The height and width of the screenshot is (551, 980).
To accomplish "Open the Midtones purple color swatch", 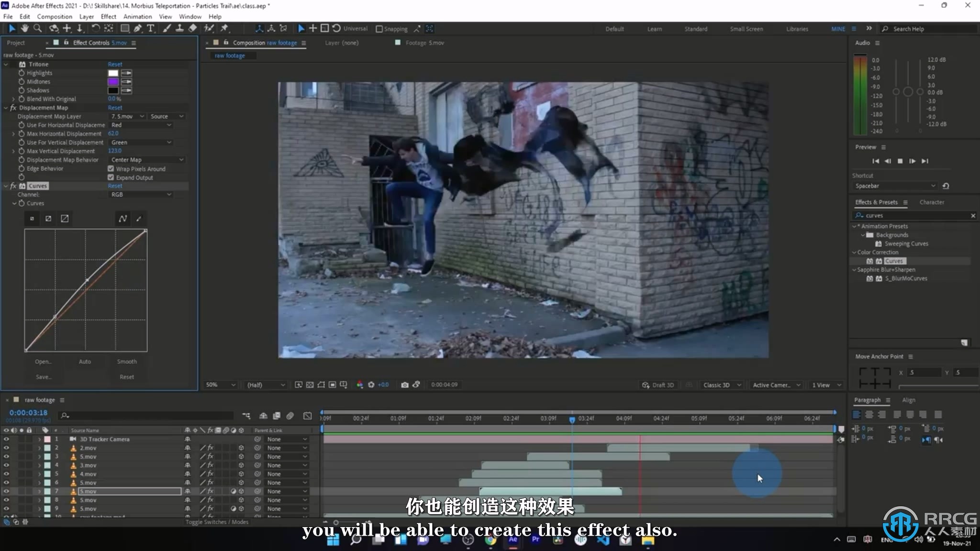I will point(113,82).
